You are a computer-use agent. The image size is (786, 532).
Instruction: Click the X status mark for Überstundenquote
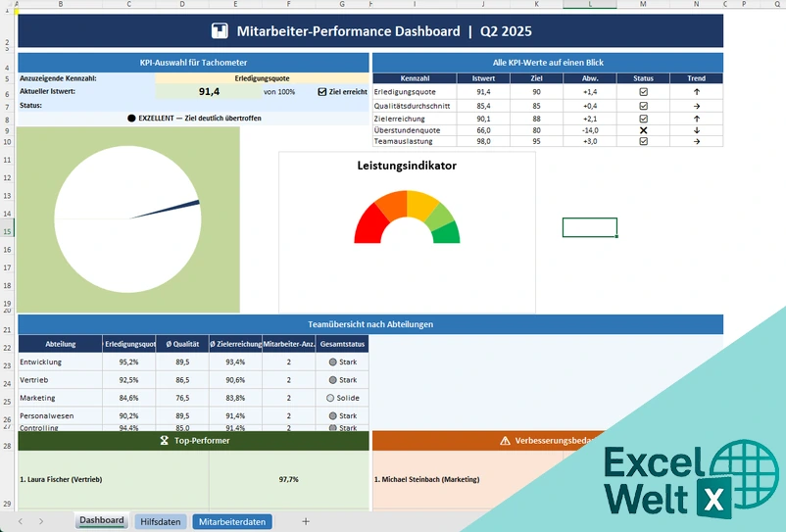(x=643, y=130)
